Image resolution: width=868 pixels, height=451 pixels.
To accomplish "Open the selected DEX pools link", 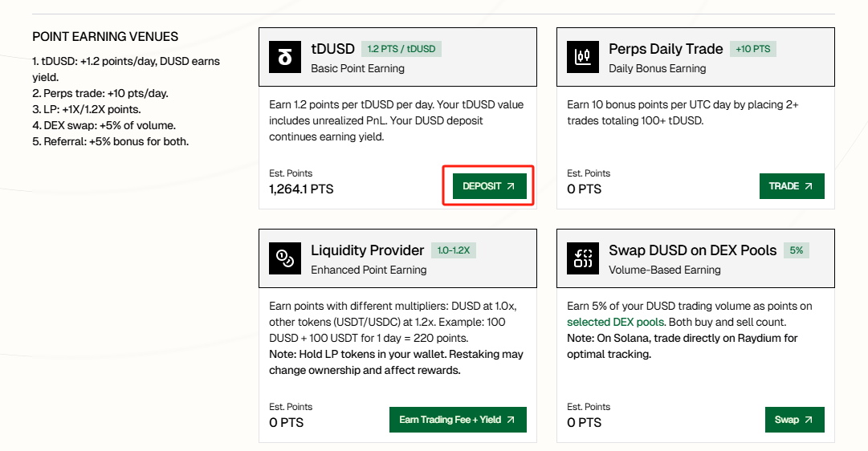I will pos(615,322).
